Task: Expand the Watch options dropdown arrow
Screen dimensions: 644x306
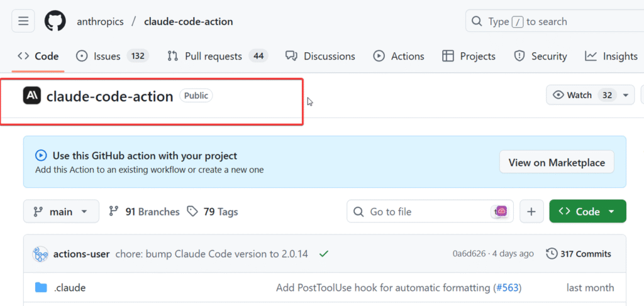Action: point(625,96)
